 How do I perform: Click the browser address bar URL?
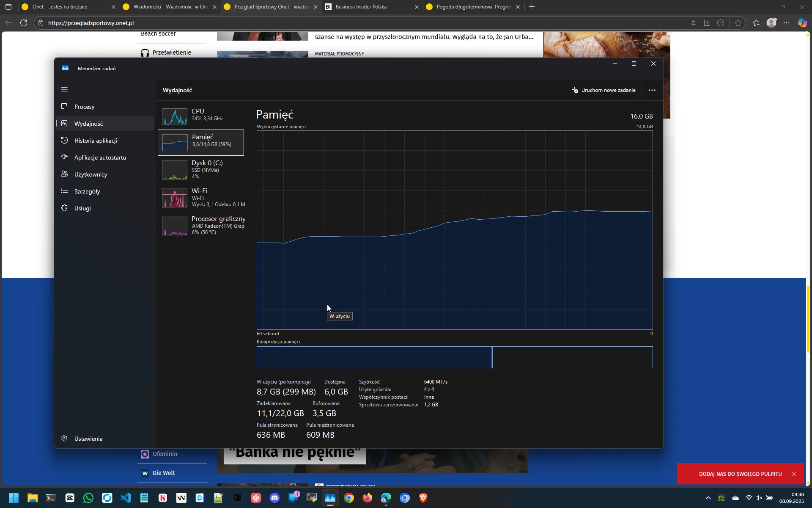tap(91, 23)
